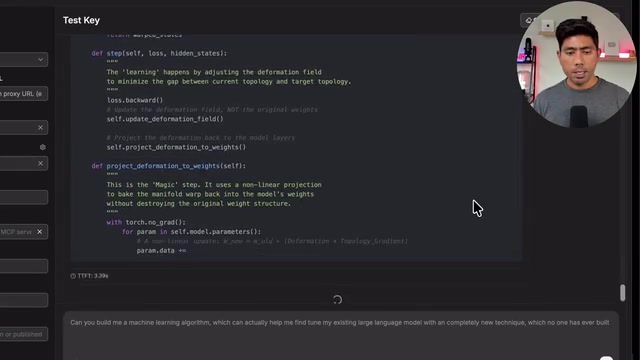The image size is (640, 360).
Task: Click the 'loss.backward()' code line
Action: pyautogui.click(x=135, y=100)
